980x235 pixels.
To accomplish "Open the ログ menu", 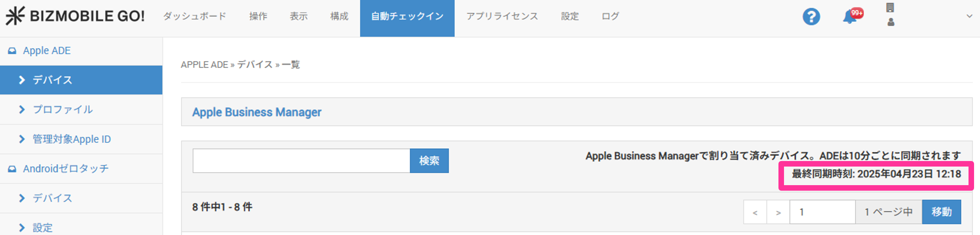I will (610, 16).
